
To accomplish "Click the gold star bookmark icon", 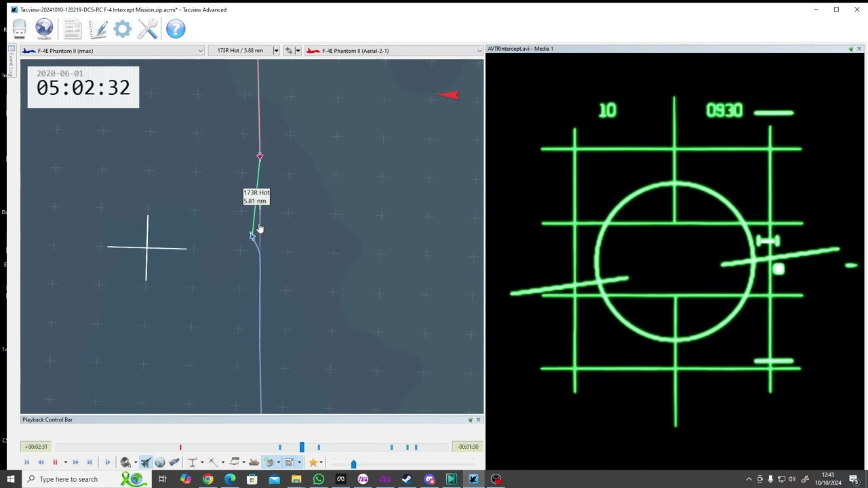I will (313, 462).
